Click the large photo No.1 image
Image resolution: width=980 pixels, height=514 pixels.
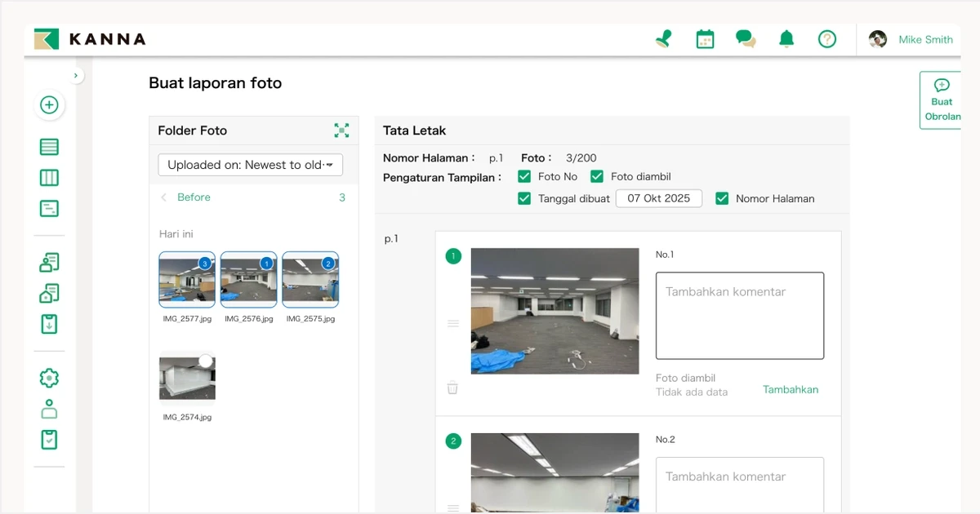pos(555,311)
